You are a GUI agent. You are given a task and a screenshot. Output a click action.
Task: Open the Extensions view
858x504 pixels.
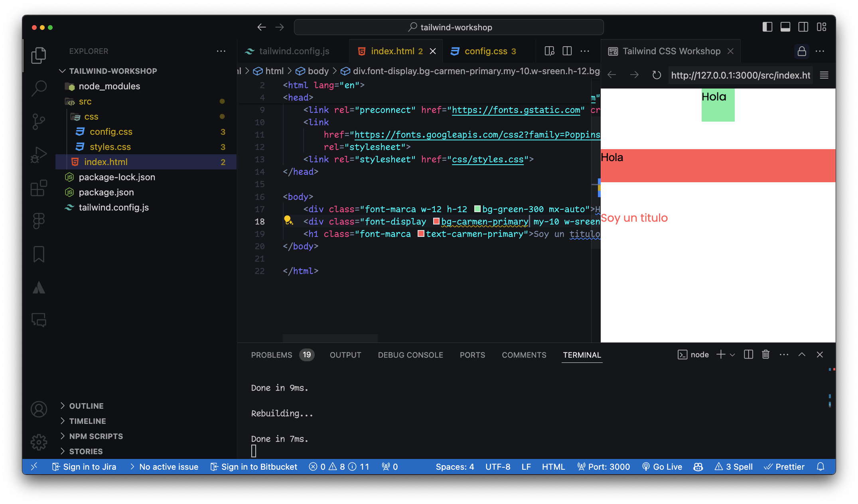(39, 187)
